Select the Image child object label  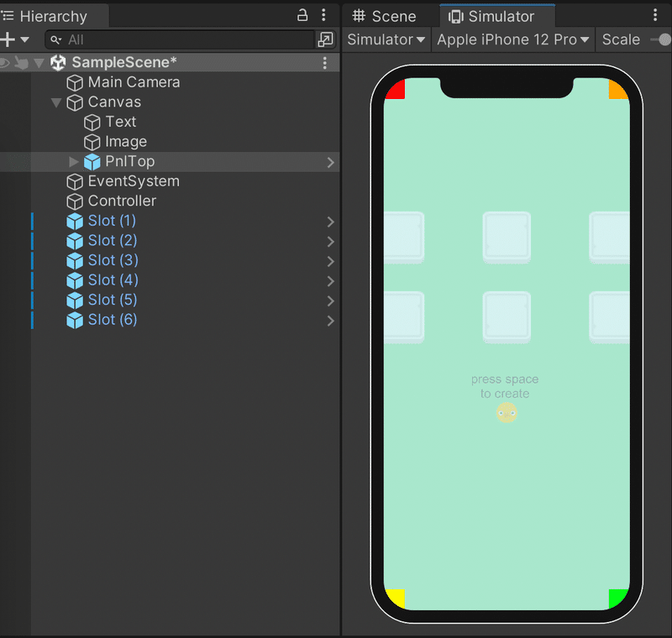tap(126, 142)
